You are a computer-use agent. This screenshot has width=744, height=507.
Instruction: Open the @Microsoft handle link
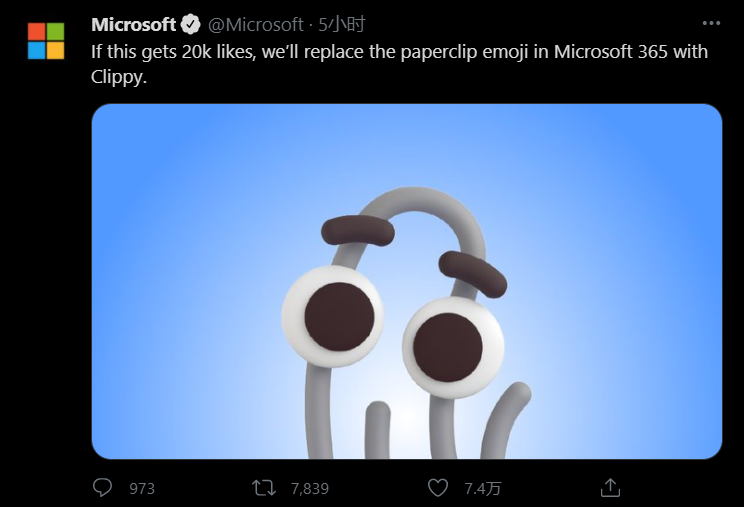(x=255, y=24)
